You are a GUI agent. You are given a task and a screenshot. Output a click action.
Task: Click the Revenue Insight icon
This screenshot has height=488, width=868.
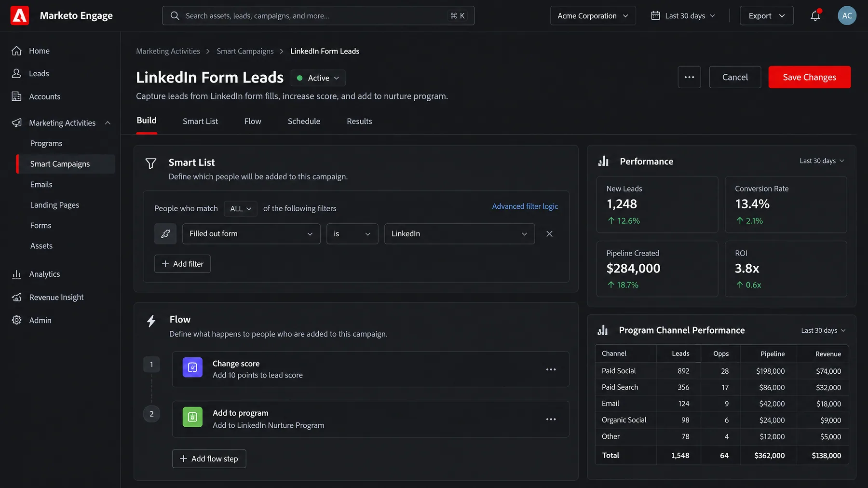pos(17,297)
